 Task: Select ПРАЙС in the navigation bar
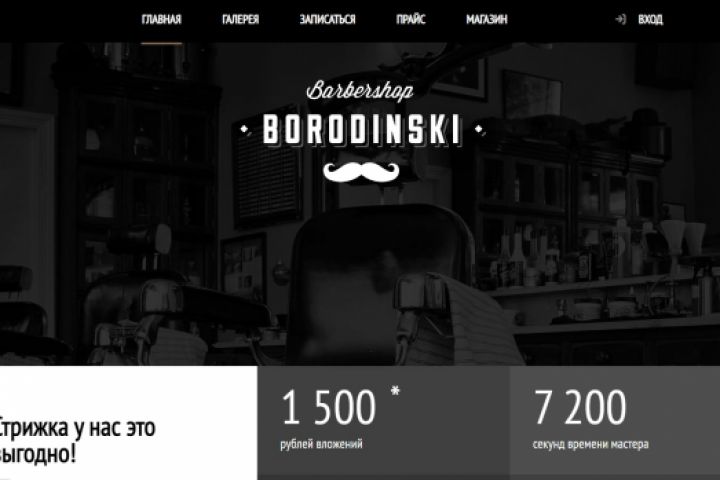click(x=411, y=19)
